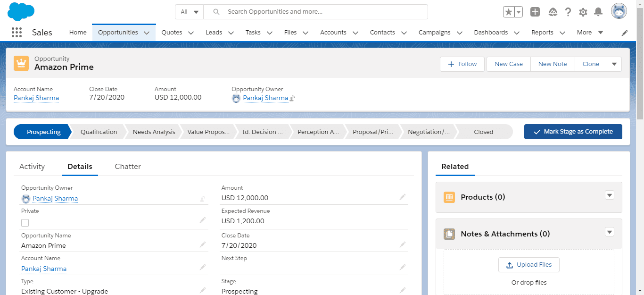
Task: Go to the Home tab
Action: coord(78,33)
